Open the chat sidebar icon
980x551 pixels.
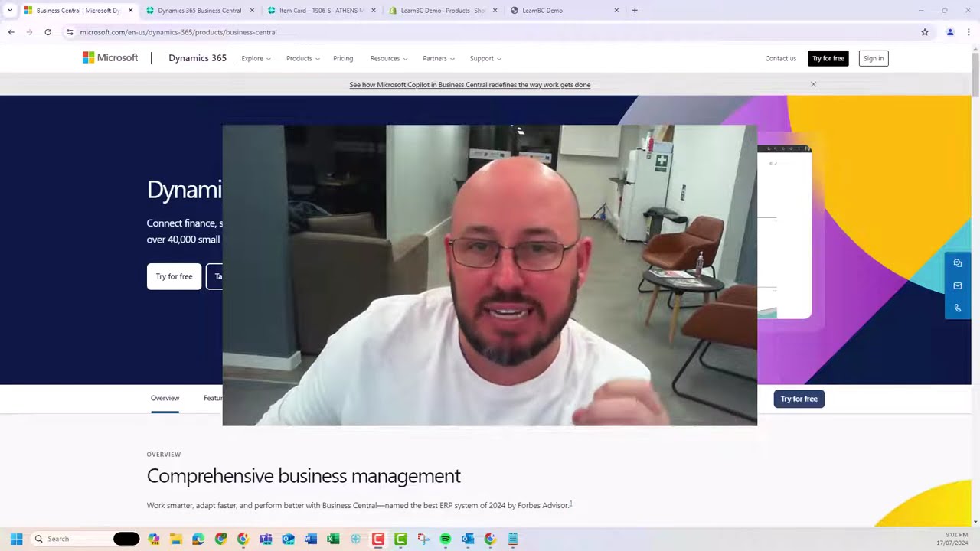(x=958, y=263)
